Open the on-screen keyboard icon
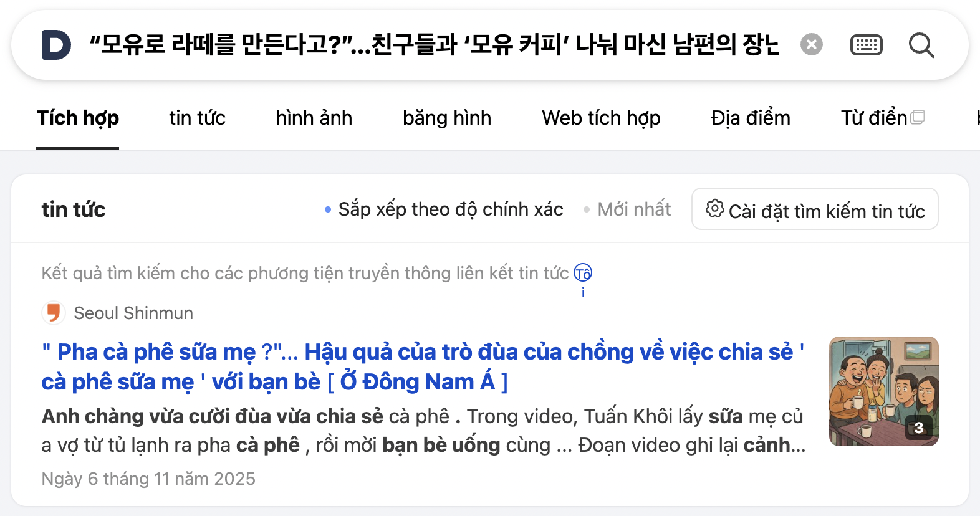Screen dimensions: 980x516 point(866,44)
